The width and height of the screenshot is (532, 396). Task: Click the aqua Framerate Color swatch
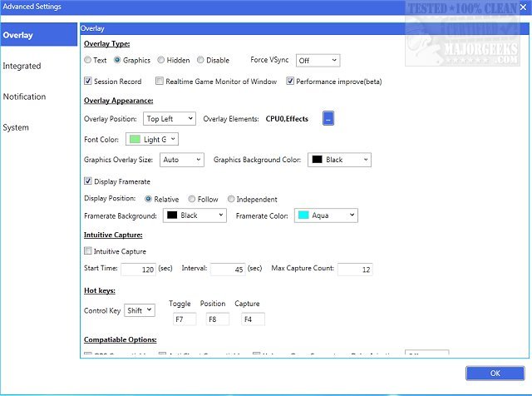tap(303, 215)
